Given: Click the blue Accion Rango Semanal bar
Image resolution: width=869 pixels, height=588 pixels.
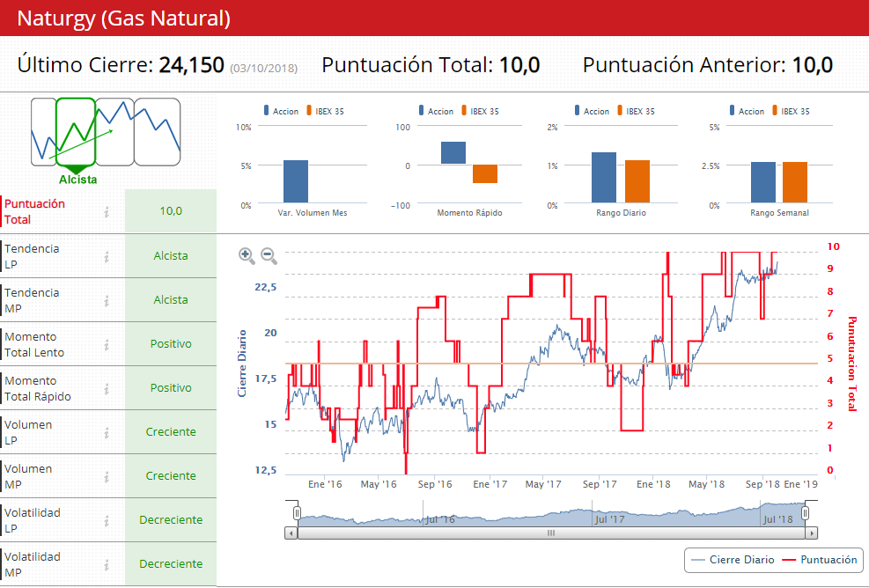Looking at the screenshot, I should pos(763,182).
